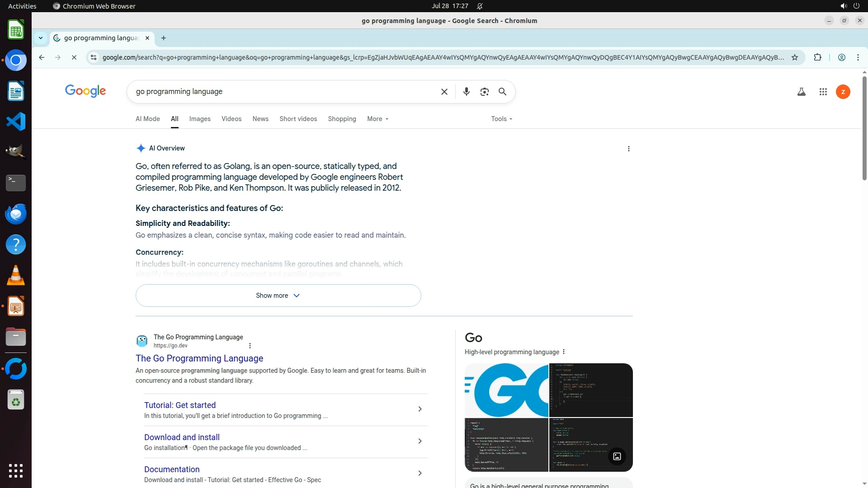Open The Go Programming Language result link

(199, 358)
